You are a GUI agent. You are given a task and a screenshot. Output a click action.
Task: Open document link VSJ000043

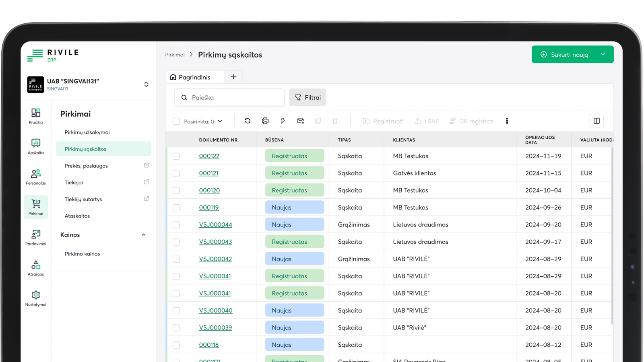click(215, 242)
